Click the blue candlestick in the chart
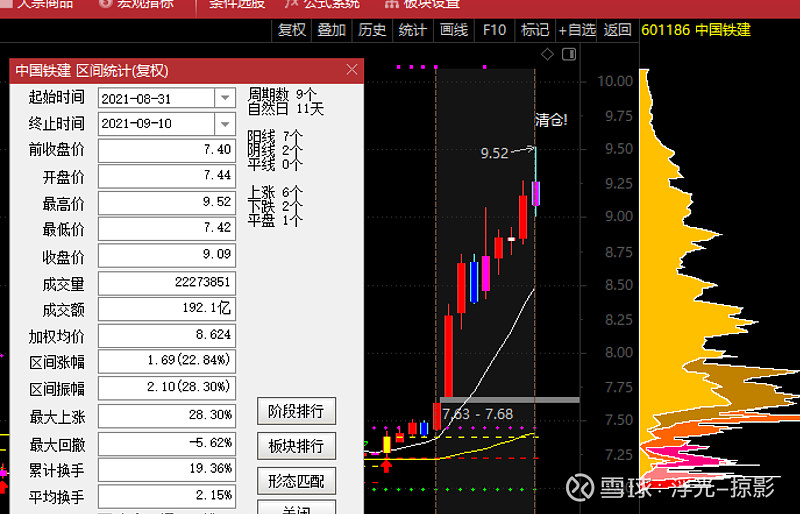 click(474, 282)
